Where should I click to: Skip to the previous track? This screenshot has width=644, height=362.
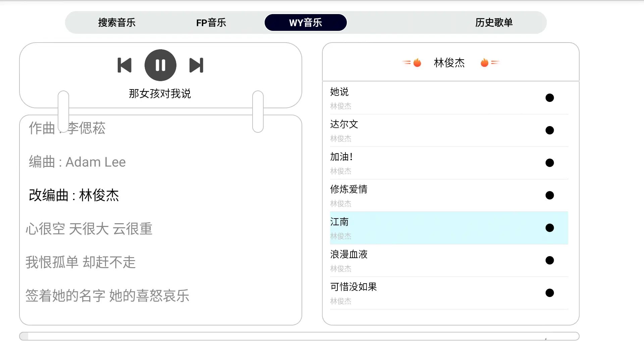[124, 65]
